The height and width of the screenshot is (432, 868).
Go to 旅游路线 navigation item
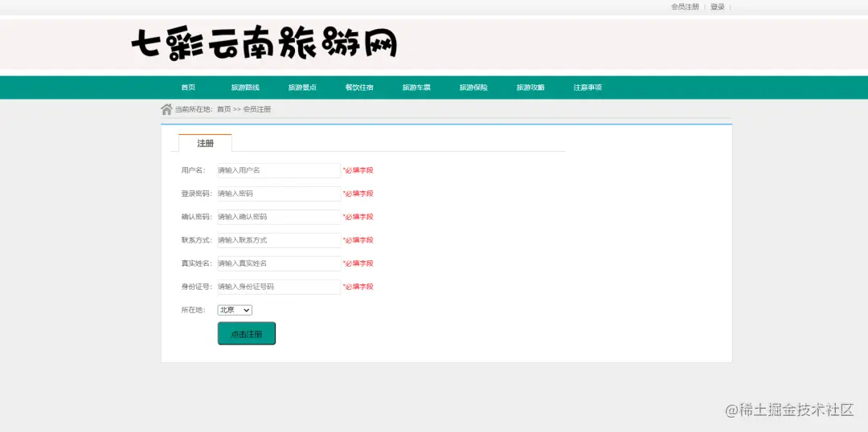245,88
